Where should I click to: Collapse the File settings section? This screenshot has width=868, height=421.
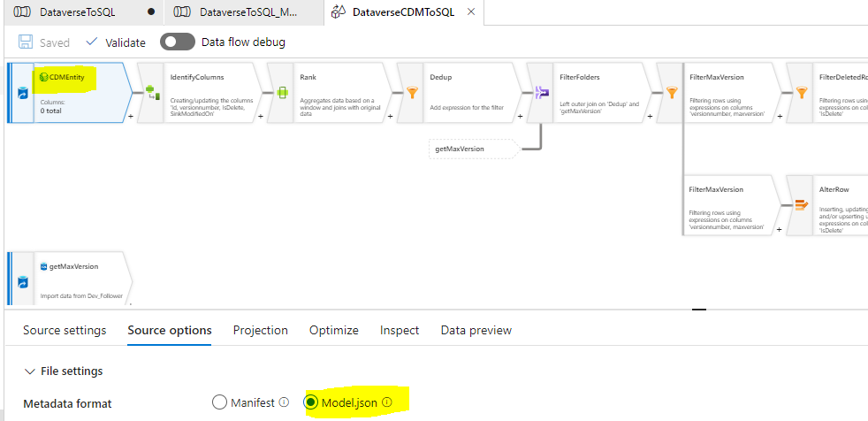30,371
